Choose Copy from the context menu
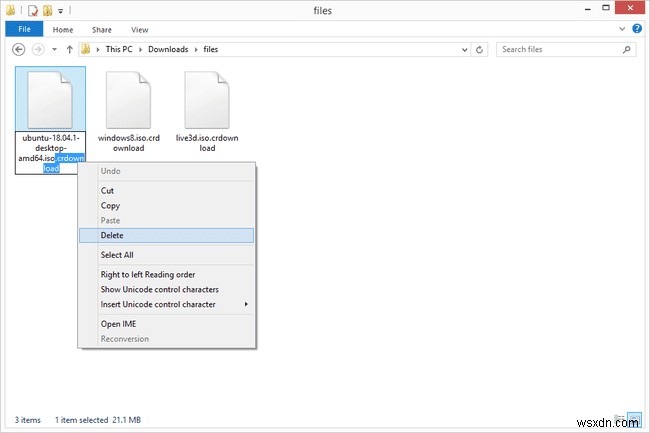Viewport: 650px width, 433px height. [166, 206]
